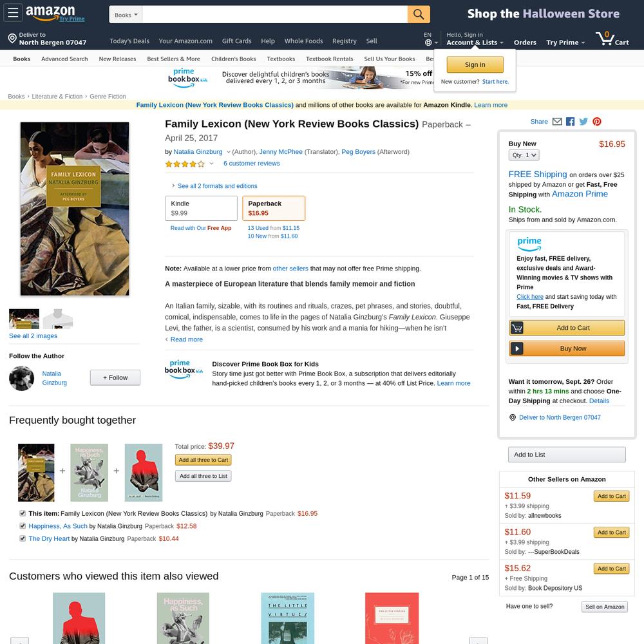Screen dimensions: 644x644
Task: Select the second product image thumbnail
Action: [x=57, y=319]
